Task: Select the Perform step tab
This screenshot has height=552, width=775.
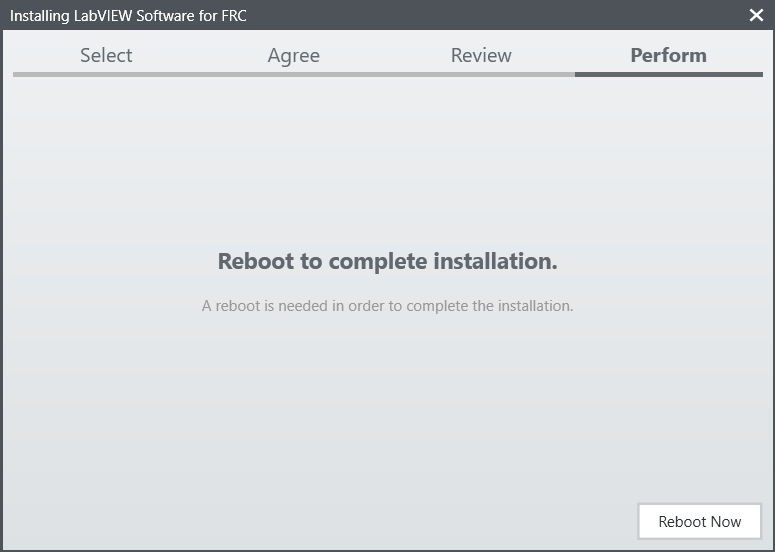Action: point(668,55)
